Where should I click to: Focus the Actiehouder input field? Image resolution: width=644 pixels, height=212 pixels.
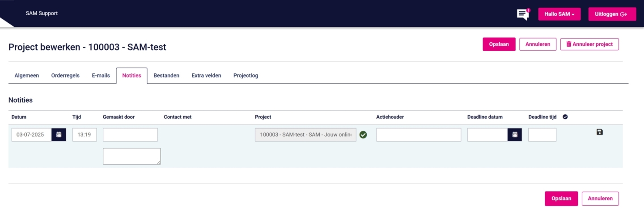(418, 134)
